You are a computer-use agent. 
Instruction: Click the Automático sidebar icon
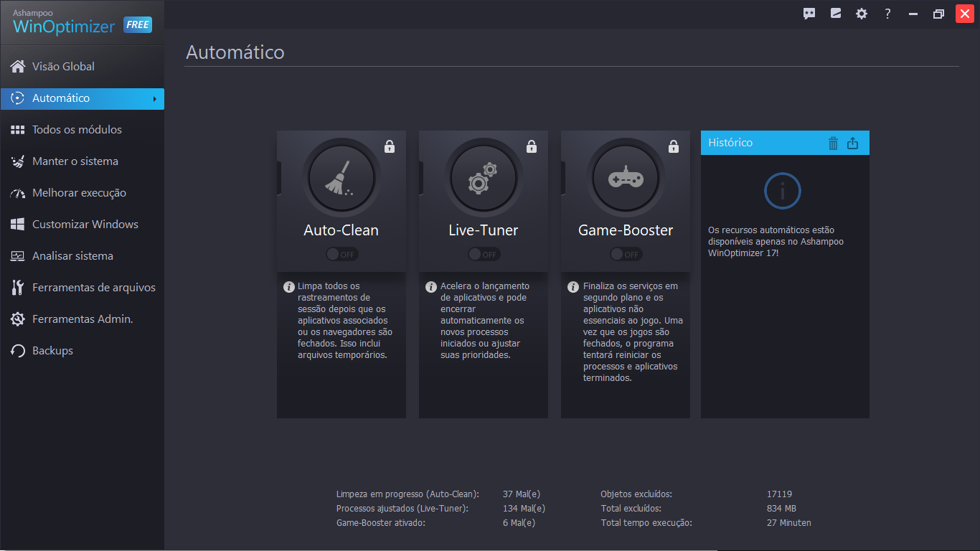click(x=18, y=98)
